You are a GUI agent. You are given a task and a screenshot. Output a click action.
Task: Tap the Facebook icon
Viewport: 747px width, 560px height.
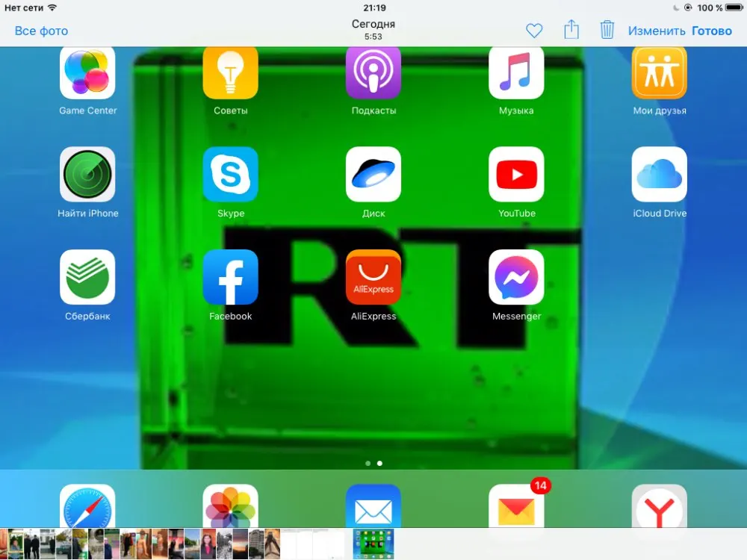(x=231, y=277)
